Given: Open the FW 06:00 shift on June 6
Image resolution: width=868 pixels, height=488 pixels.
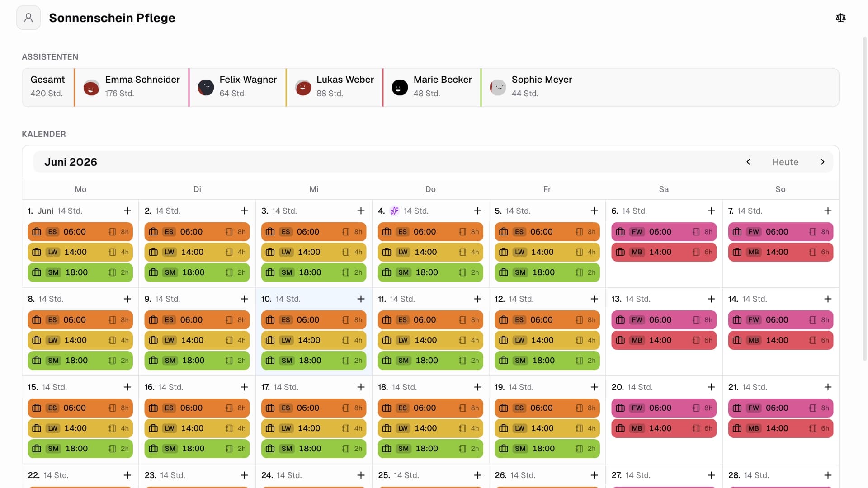Looking at the screenshot, I should click(664, 232).
